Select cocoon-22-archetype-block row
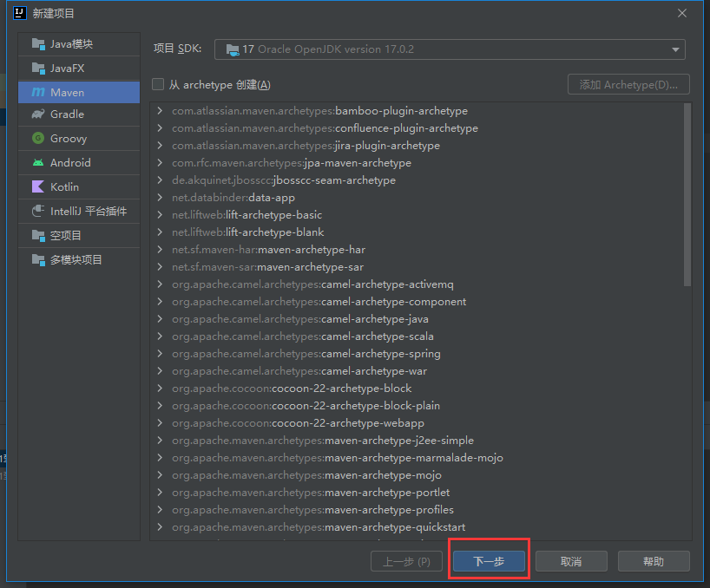The width and height of the screenshot is (710, 588). pos(417,388)
